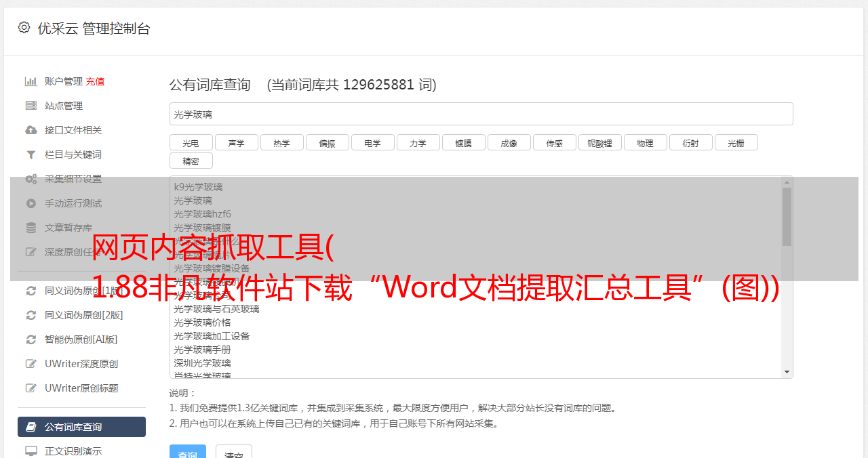
Task: Select the 电学 tag button
Action: [x=373, y=142]
